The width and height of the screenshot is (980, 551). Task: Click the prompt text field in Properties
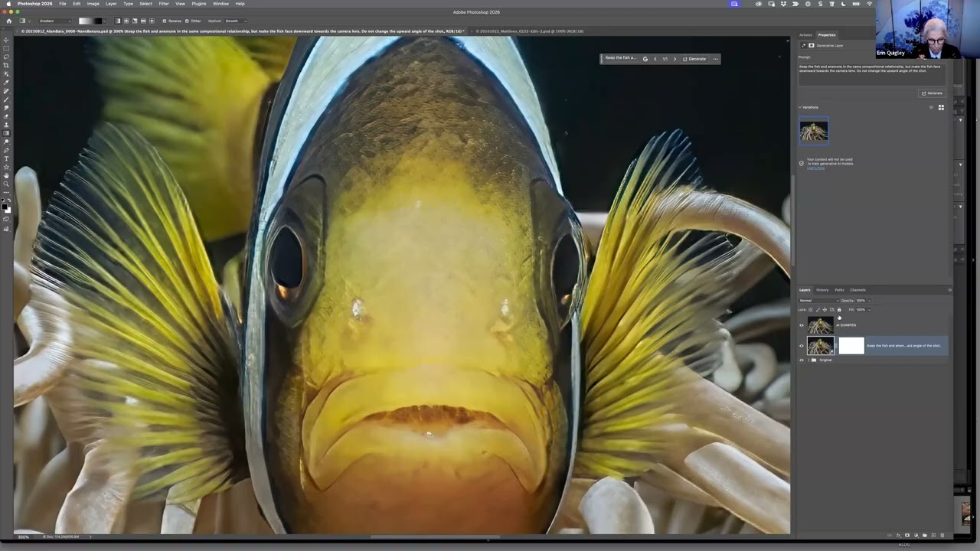pos(871,73)
